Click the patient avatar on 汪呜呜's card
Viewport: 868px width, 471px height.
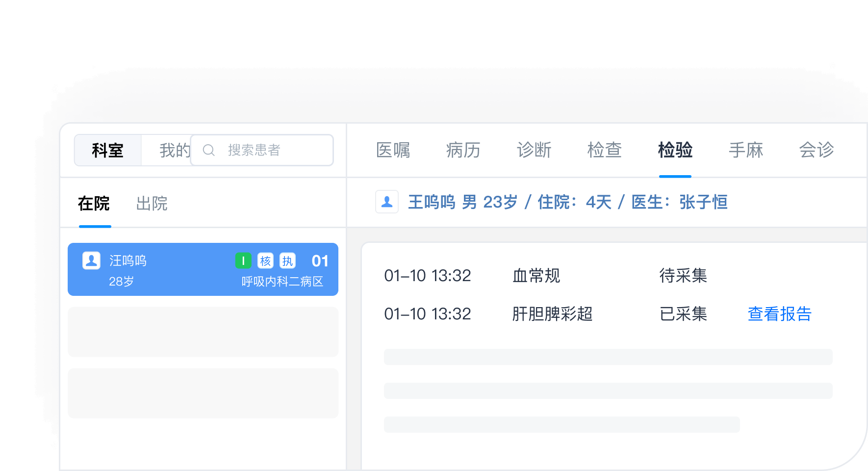pos(91,261)
